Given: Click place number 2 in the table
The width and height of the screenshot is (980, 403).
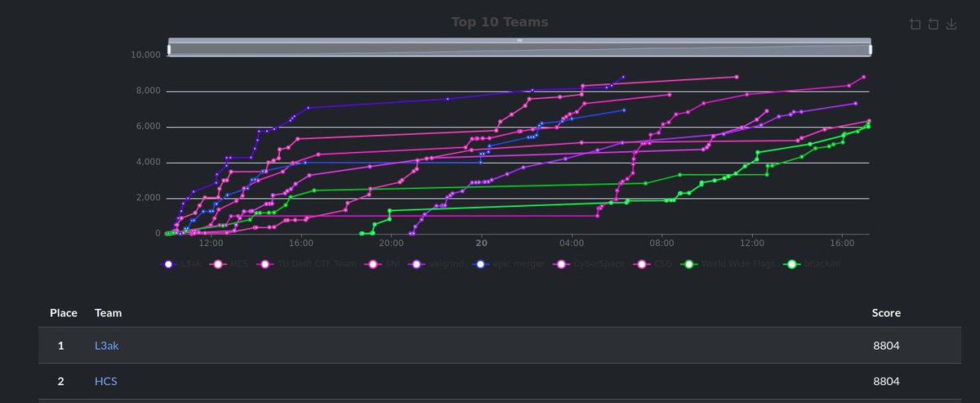Looking at the screenshot, I should point(60,382).
